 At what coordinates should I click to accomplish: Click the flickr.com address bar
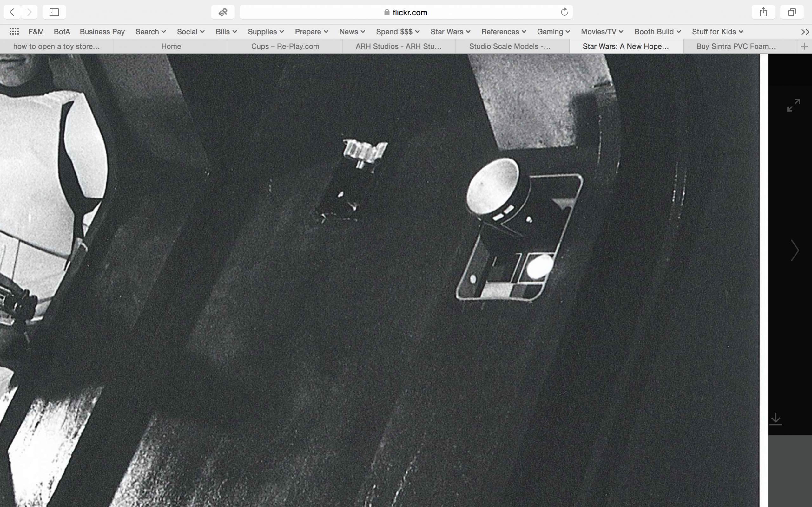(x=406, y=12)
